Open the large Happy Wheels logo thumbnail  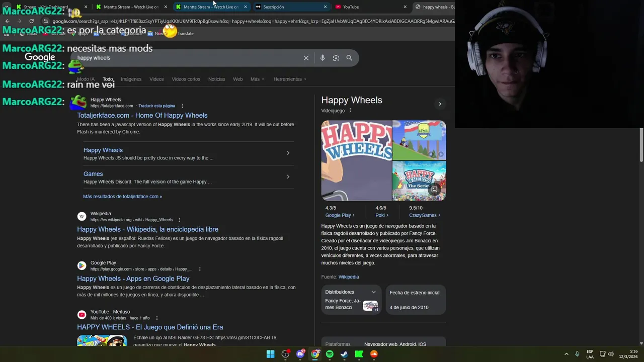[356, 160]
